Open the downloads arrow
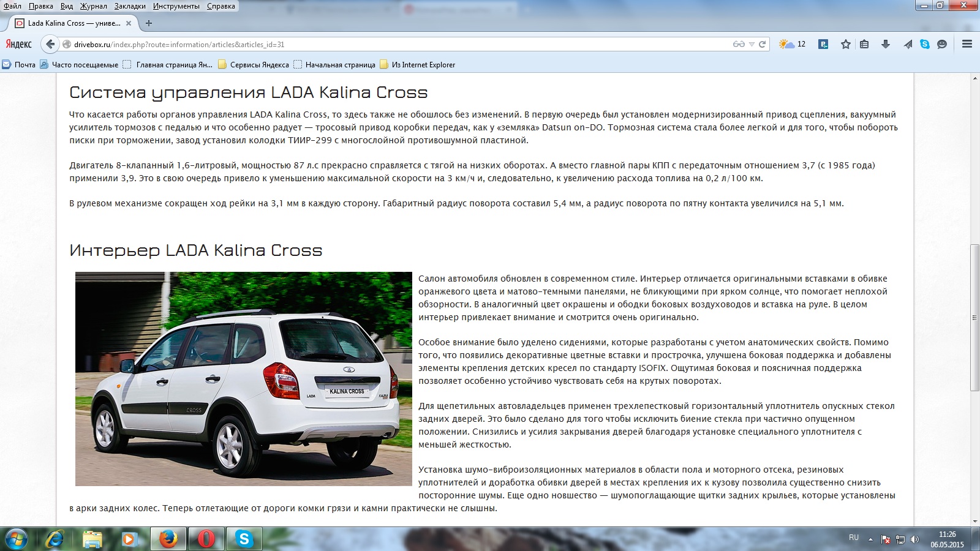The width and height of the screenshot is (980, 551). click(886, 44)
